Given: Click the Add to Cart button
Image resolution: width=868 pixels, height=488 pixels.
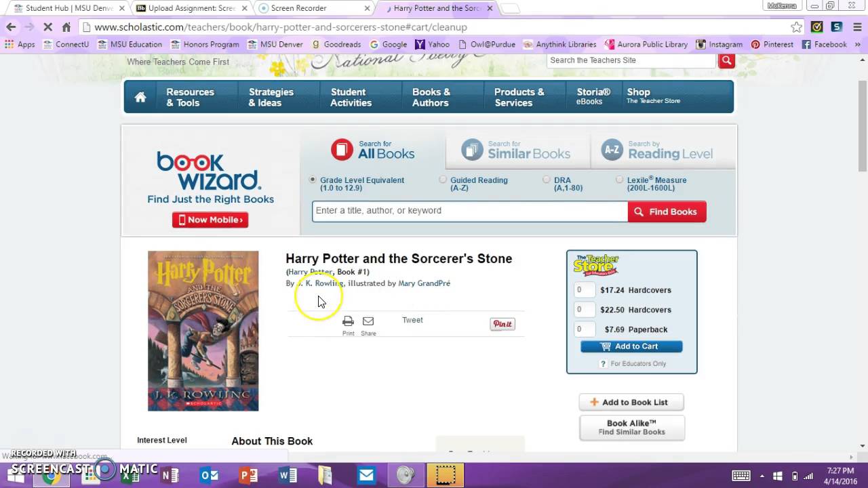Looking at the screenshot, I should click(631, 346).
